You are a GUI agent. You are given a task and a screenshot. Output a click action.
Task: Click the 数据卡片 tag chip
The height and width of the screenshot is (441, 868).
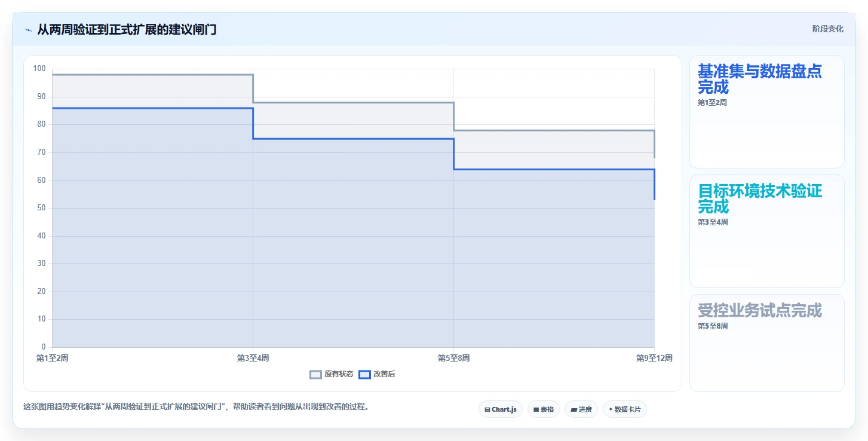625,409
